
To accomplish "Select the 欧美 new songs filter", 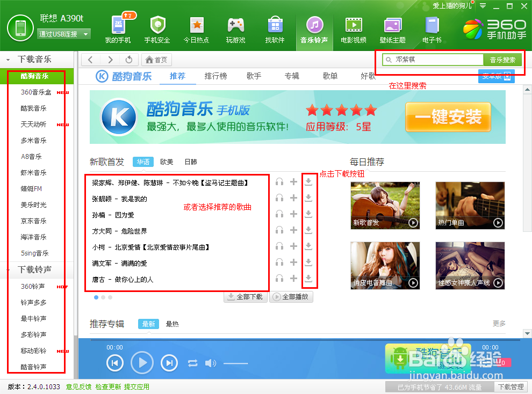I will coord(167,162).
